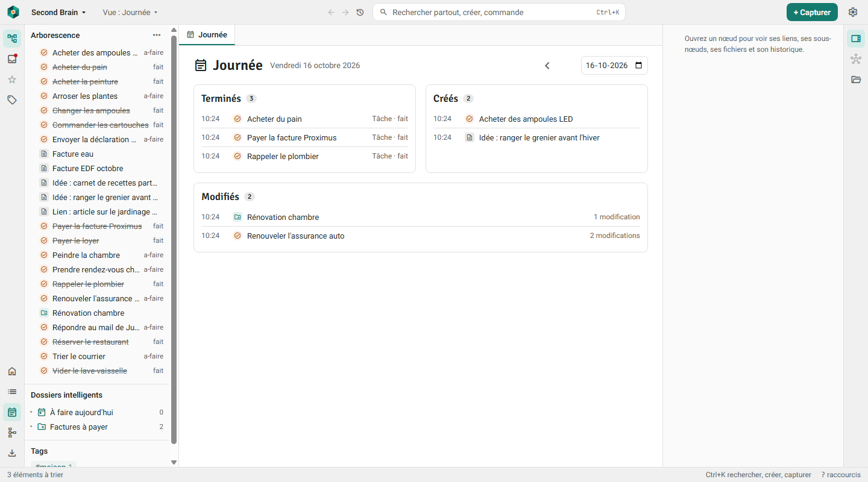
Task: Open the files folder icon in right rail
Action: pyautogui.click(x=856, y=80)
